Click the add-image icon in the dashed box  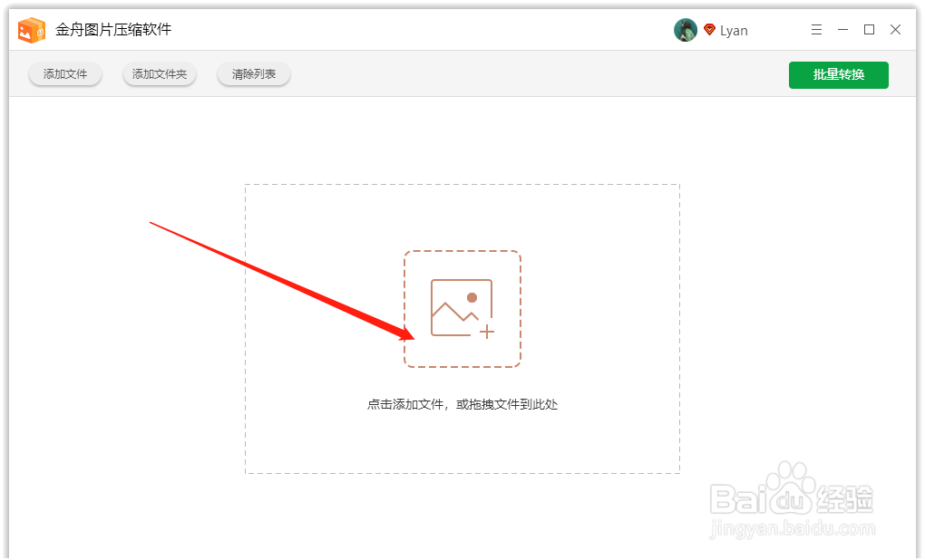tap(462, 309)
